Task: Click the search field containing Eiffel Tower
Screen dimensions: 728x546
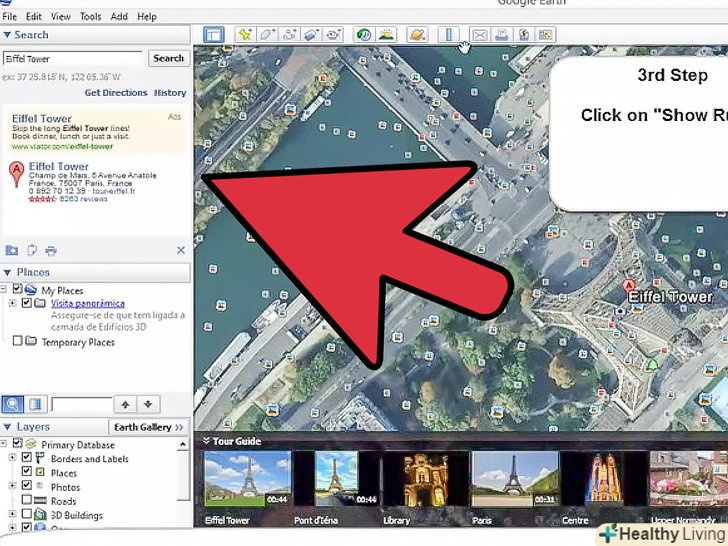Action: pyautogui.click(x=73, y=59)
